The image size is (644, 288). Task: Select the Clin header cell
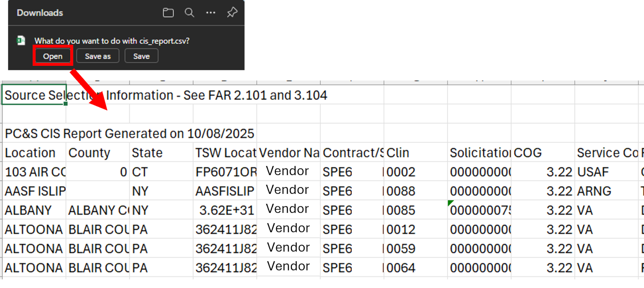[x=416, y=153]
